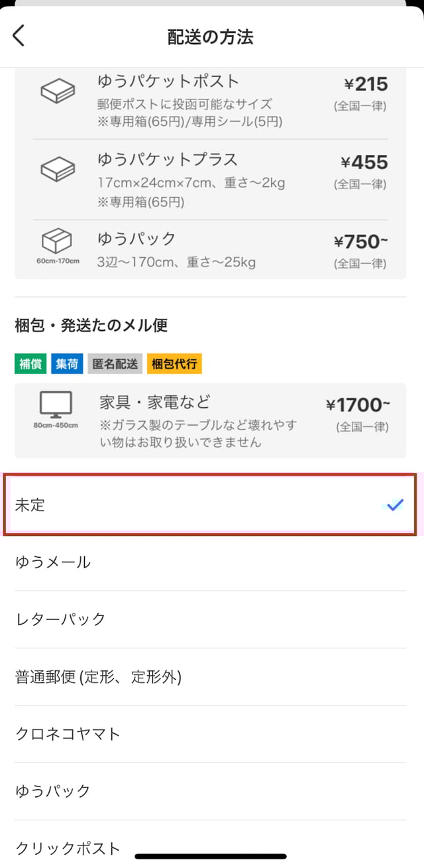Tap the ¥215 ゆうパケットポスト price
The height and width of the screenshot is (868, 424).
366,84
